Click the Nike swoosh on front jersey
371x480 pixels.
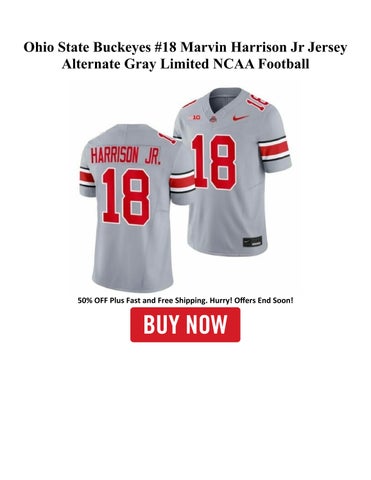240,118
